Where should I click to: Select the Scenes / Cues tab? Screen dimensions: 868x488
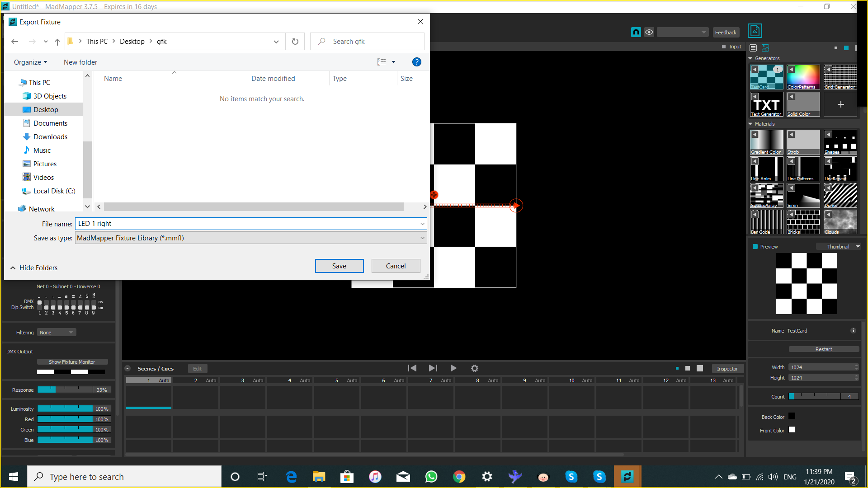tap(156, 368)
